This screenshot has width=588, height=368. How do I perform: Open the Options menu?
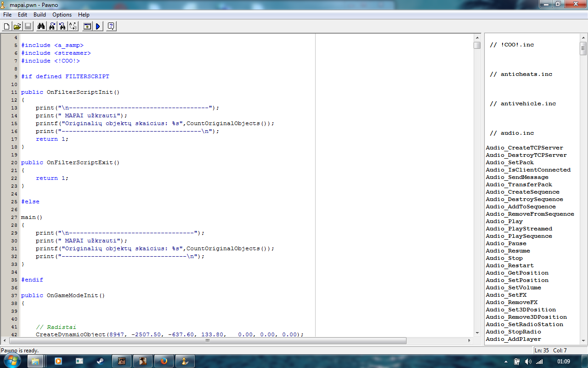62,15
